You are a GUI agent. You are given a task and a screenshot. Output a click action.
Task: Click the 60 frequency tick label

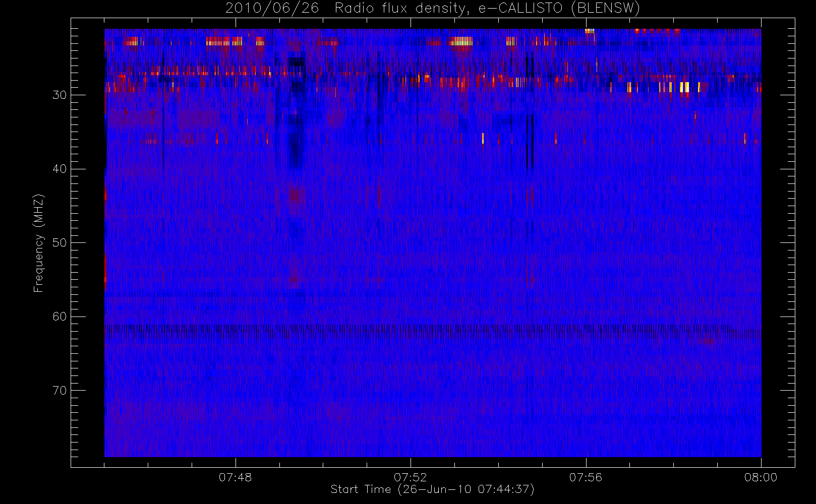tap(60, 317)
